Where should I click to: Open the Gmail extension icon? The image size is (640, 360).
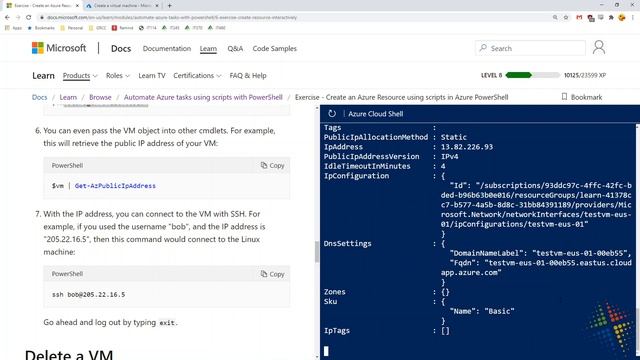pos(579,18)
